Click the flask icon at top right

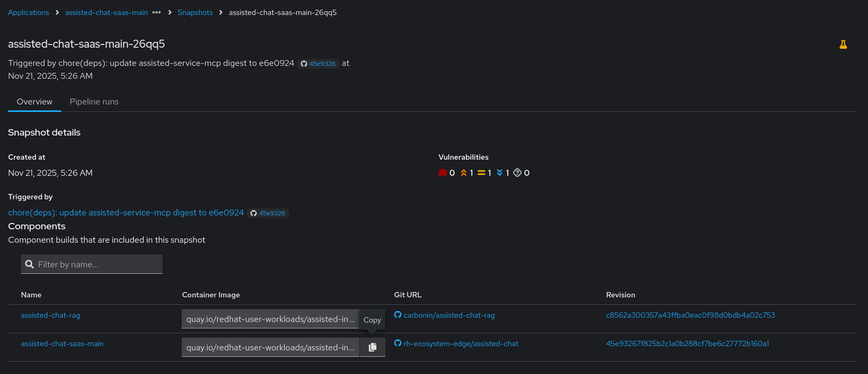pyautogui.click(x=843, y=45)
